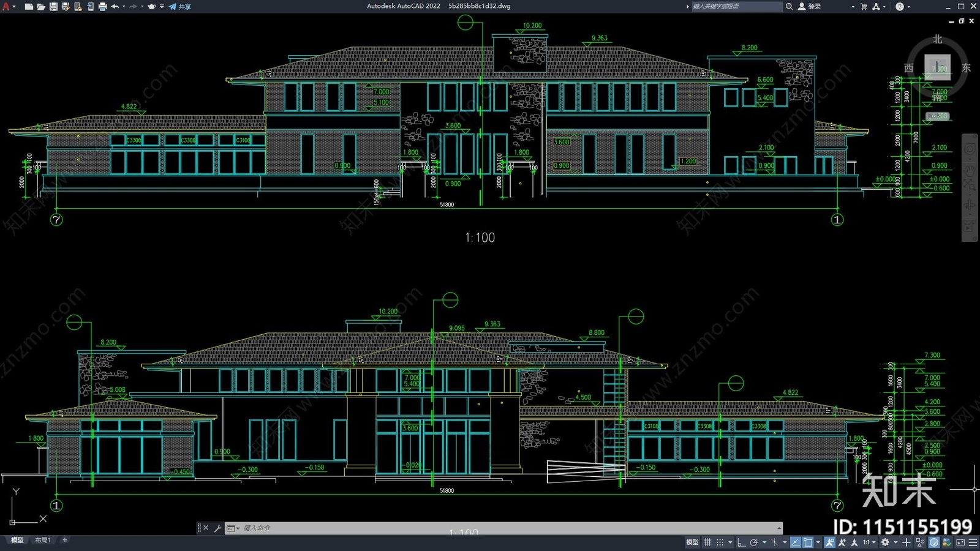Click navigation bar steering wheel icon
The width and height of the screenshot is (980, 551).
tap(970, 149)
